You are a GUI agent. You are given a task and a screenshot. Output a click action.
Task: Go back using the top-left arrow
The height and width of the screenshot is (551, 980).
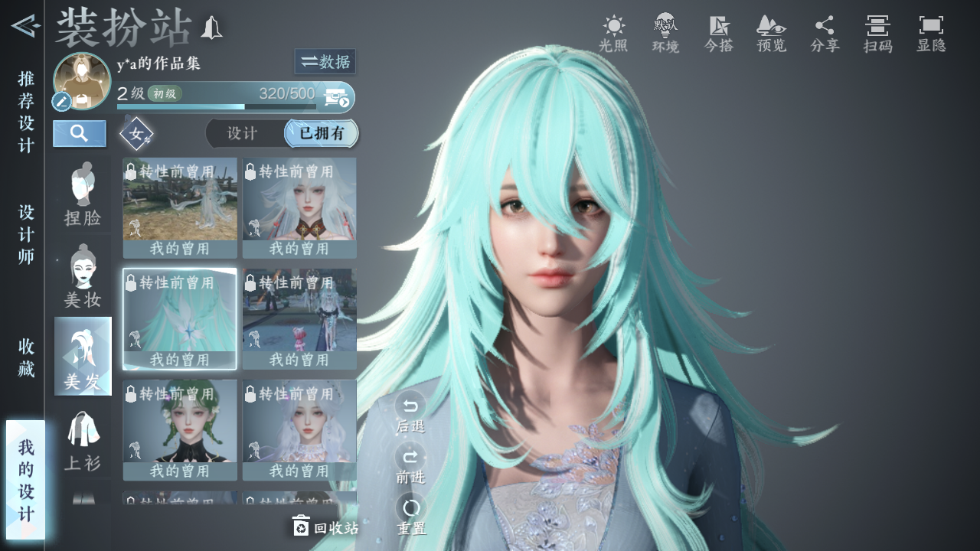(x=24, y=26)
